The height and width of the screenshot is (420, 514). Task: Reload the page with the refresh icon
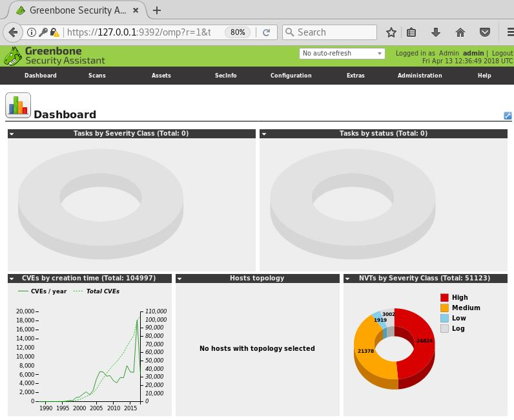coord(266,32)
